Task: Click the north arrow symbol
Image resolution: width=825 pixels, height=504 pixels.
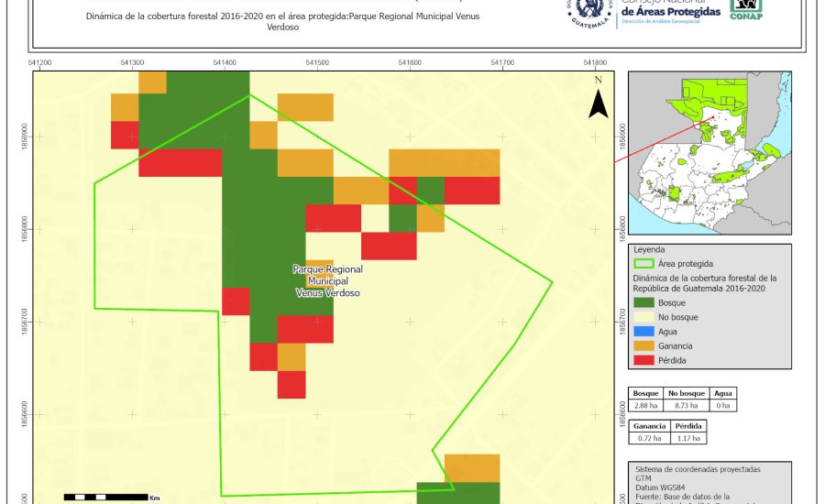Action: pyautogui.click(x=598, y=102)
